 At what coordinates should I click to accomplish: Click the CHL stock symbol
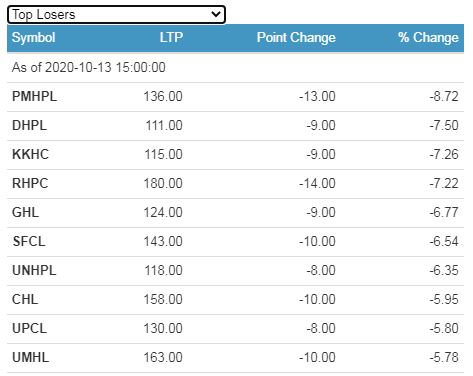tap(25, 300)
